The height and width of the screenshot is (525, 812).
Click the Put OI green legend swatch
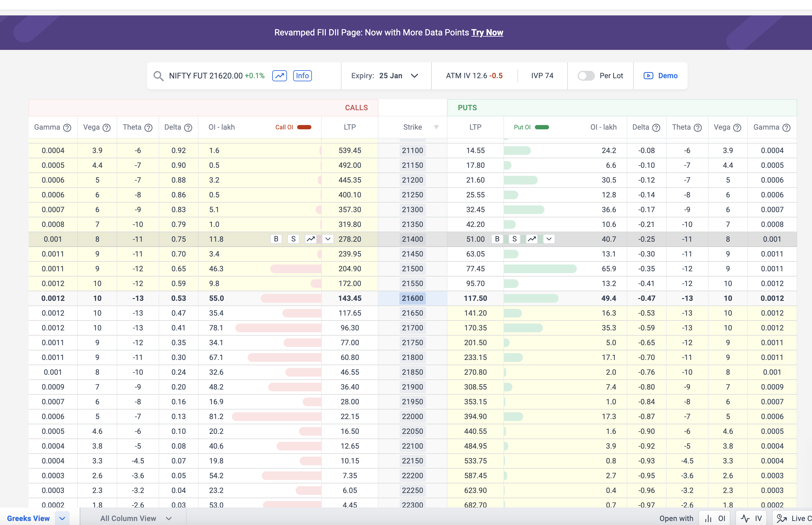click(x=542, y=127)
